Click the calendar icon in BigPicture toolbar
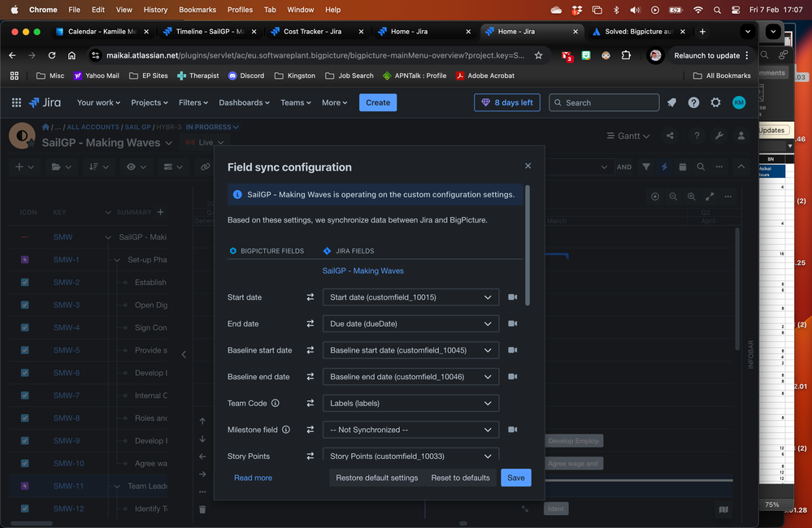This screenshot has height=528, width=812. coord(683,167)
